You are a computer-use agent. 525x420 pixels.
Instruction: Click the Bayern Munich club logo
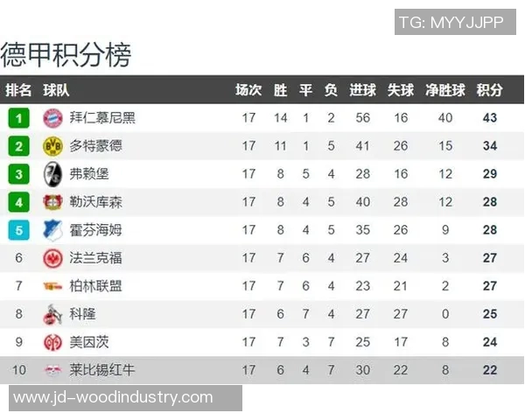tap(52, 118)
